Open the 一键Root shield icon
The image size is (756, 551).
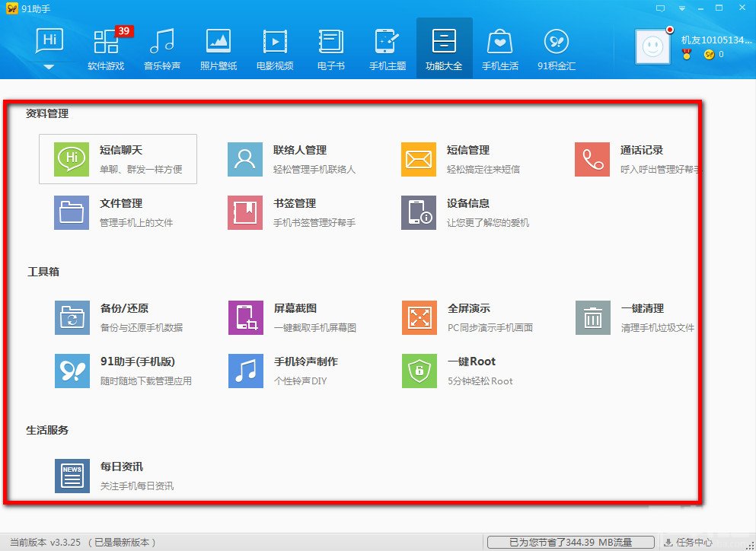pyautogui.click(x=419, y=371)
